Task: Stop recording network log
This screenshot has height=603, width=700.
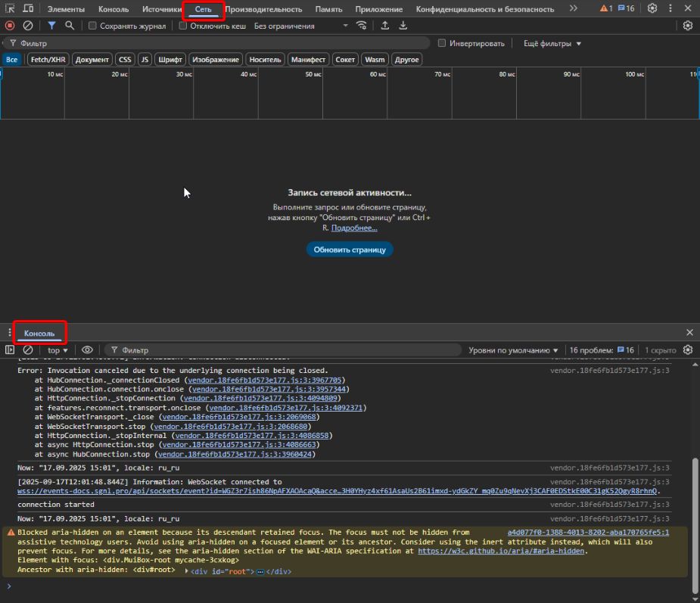Action: [10, 26]
